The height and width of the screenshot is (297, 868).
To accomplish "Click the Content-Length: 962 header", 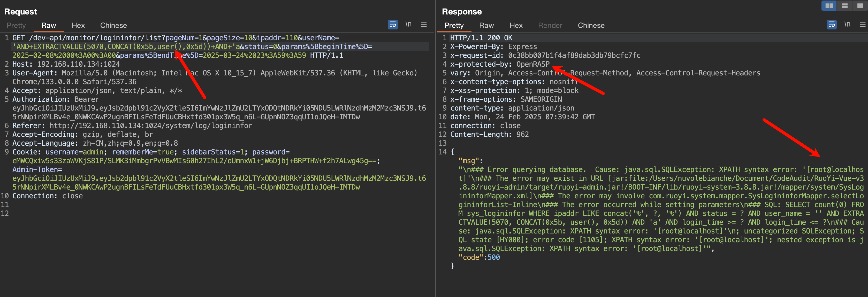I will point(489,134).
